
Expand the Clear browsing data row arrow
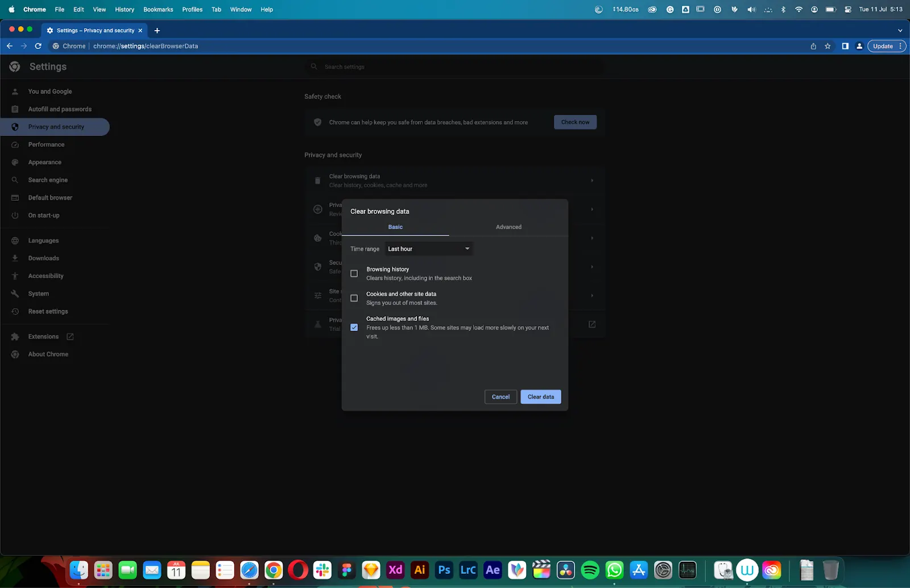592,180
